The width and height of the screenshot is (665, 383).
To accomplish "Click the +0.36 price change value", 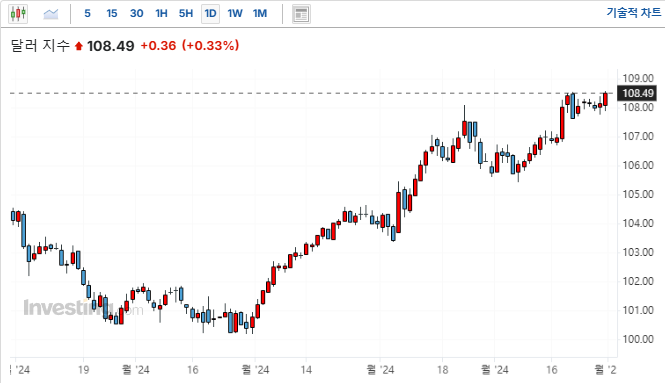I will 158,46.
